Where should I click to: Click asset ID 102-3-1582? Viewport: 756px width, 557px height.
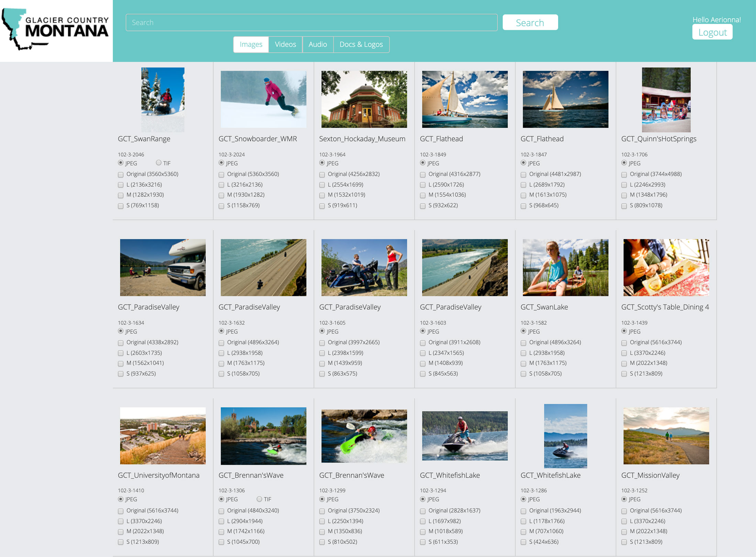pyautogui.click(x=534, y=323)
